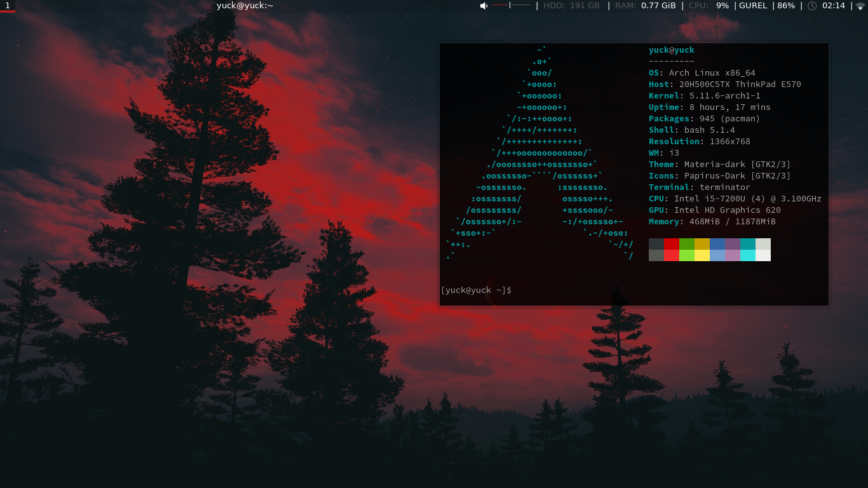Click the GUREL network name in the bar
The width and height of the screenshot is (868, 488).
(x=753, y=6)
